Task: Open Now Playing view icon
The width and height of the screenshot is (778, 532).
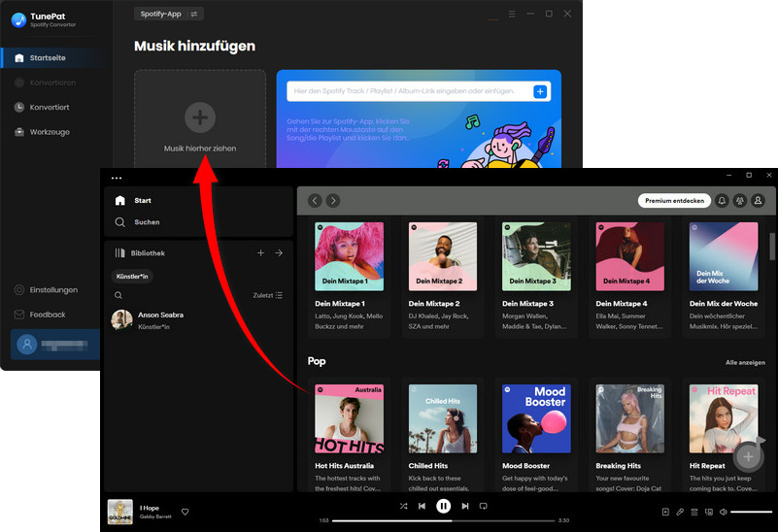Action: click(665, 512)
